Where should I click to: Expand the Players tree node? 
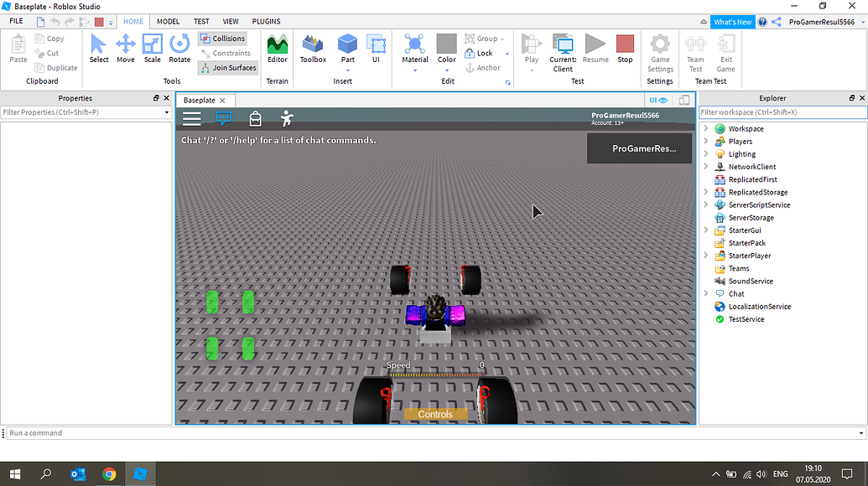tap(706, 141)
